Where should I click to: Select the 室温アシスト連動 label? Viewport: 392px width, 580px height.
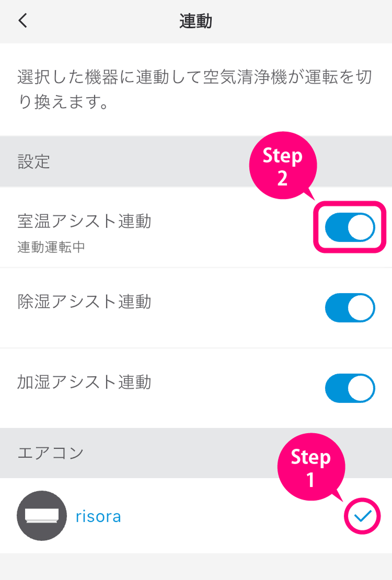[84, 221]
